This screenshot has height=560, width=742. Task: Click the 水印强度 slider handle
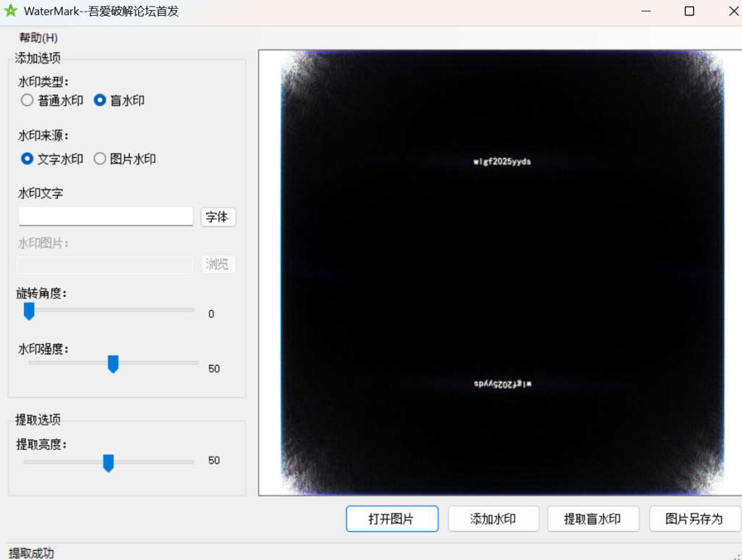pyautogui.click(x=113, y=364)
